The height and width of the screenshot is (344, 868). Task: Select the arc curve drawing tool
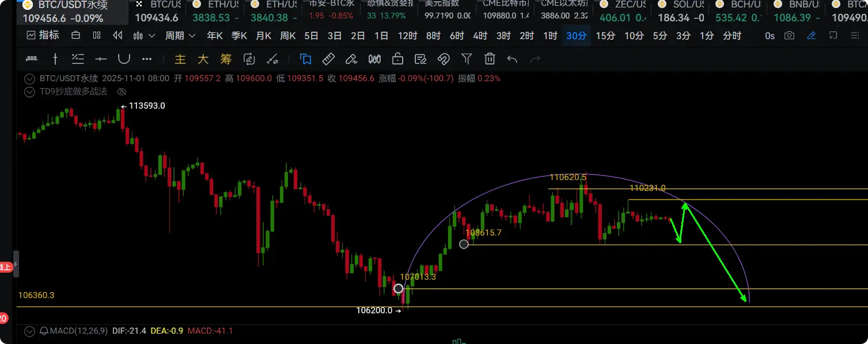point(124,59)
